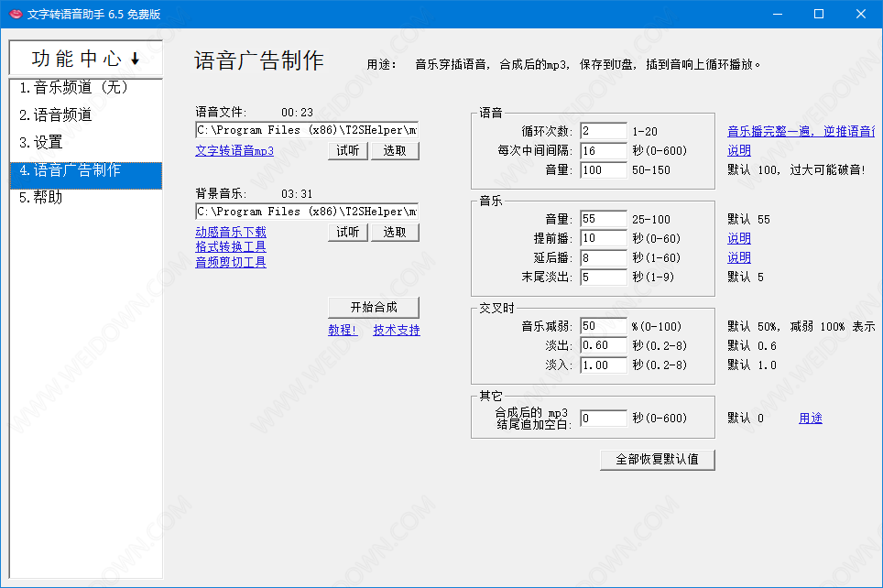Click the 技术支持 link

[397, 331]
